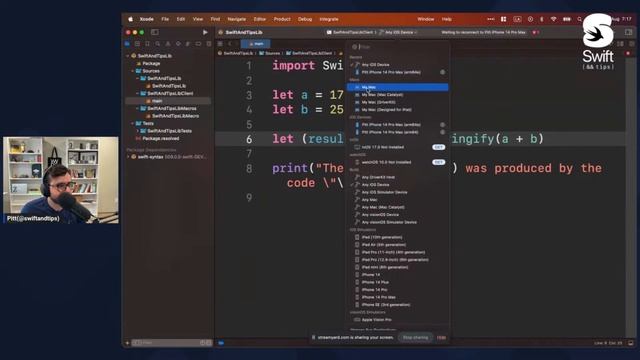
Task: Open the Xcode menu
Action: (x=147, y=19)
